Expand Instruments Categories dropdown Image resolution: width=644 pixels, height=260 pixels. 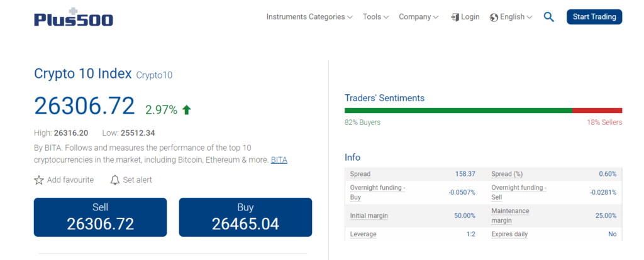(309, 17)
